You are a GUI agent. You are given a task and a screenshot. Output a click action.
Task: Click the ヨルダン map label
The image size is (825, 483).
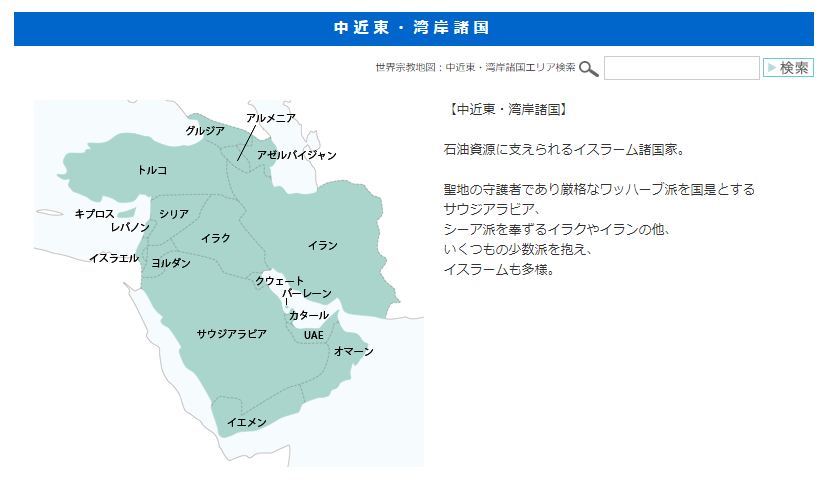click(171, 262)
